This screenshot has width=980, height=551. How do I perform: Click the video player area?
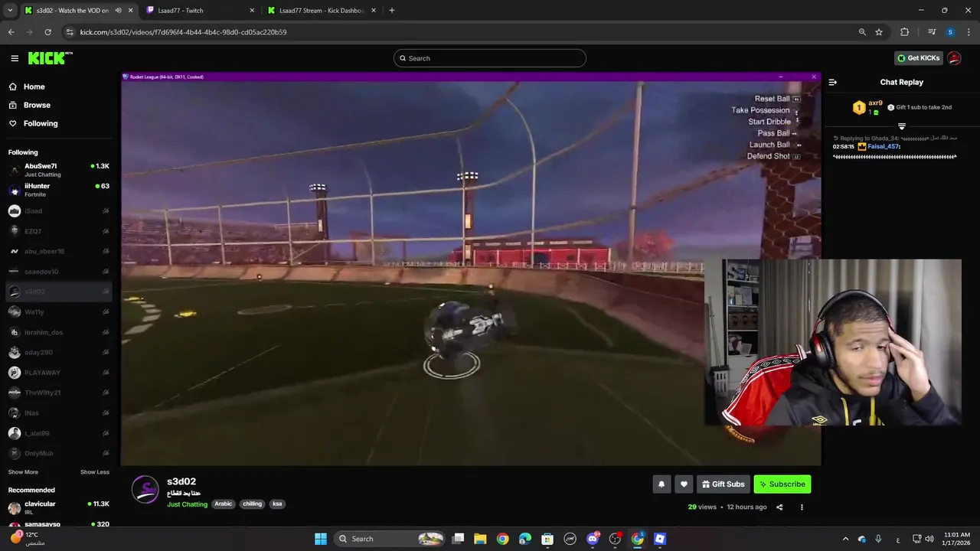471,269
